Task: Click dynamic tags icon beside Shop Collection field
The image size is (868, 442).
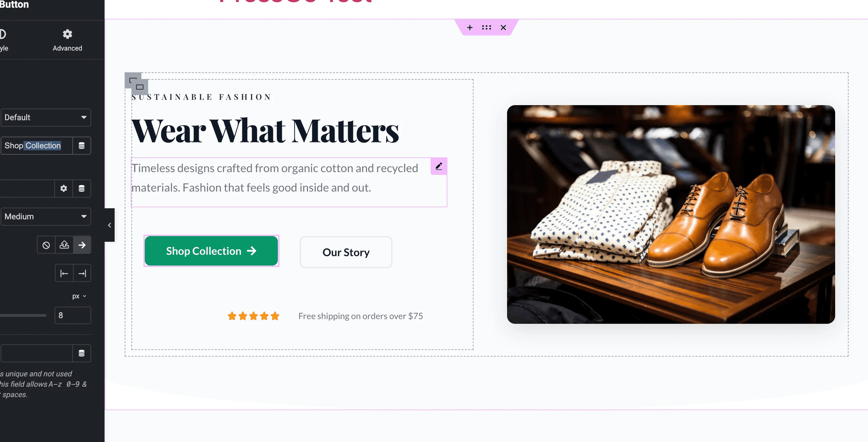Action: tap(81, 146)
